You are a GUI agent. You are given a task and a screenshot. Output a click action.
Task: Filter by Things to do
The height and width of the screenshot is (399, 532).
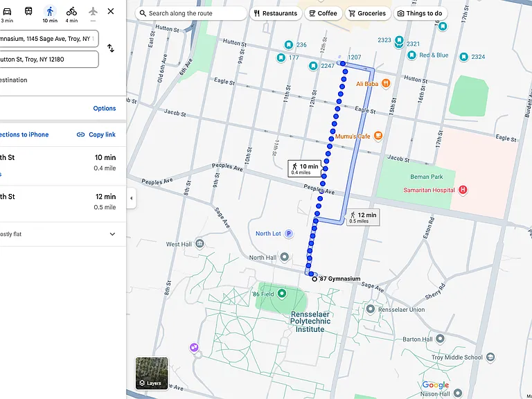420,13
